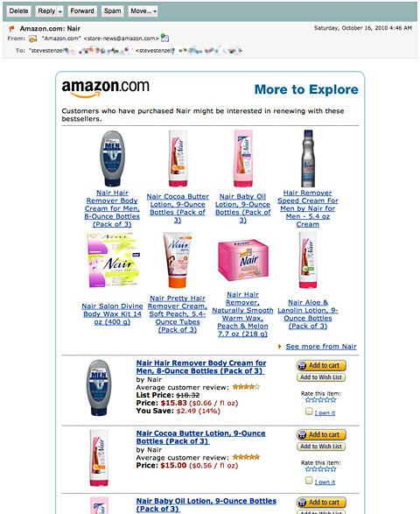Screen dimensions: 420x514
Task: Open the See more from Nair link
Action: pyautogui.click(x=321, y=347)
